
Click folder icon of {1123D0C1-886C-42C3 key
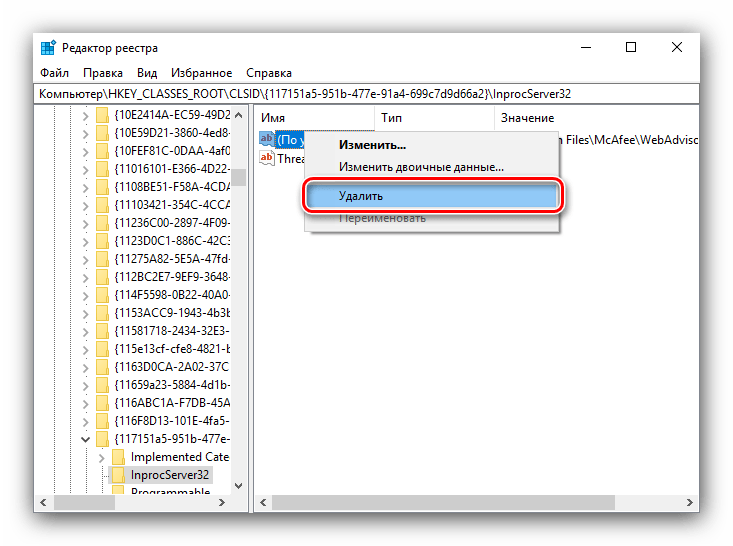click(102, 241)
